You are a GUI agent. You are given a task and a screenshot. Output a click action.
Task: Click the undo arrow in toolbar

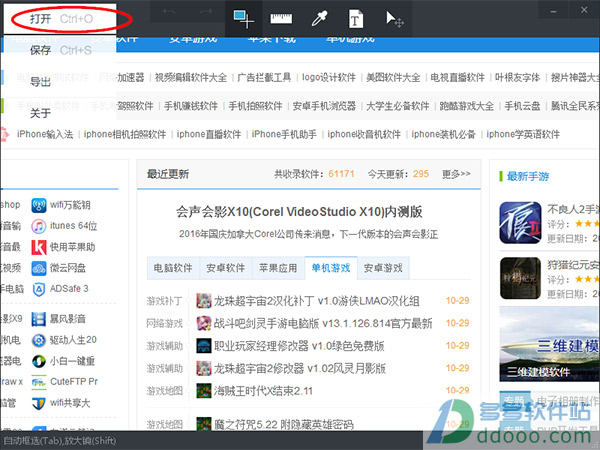[169, 11]
